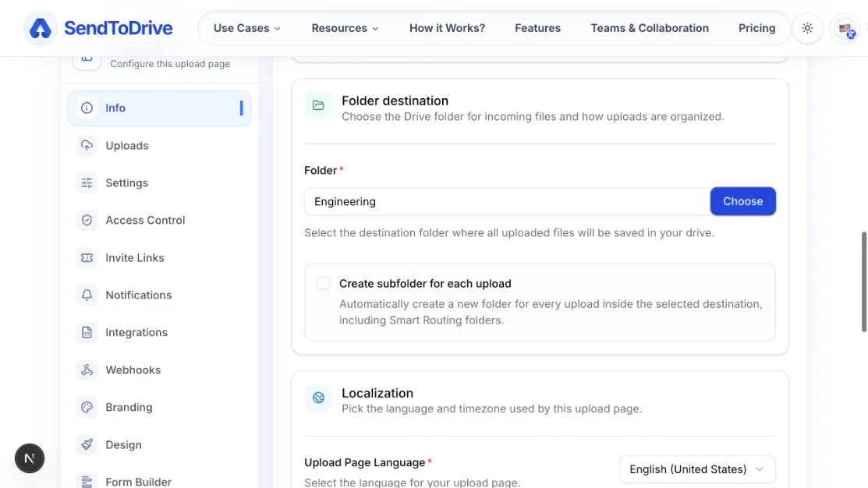Screen dimensions: 868x488
Task: Click the Design brush icon
Action: 87,445
